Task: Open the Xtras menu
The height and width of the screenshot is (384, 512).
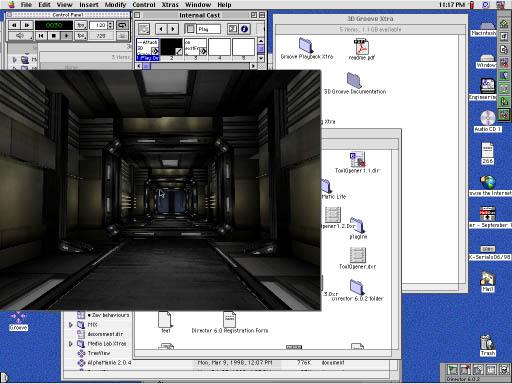Action: 170,5
